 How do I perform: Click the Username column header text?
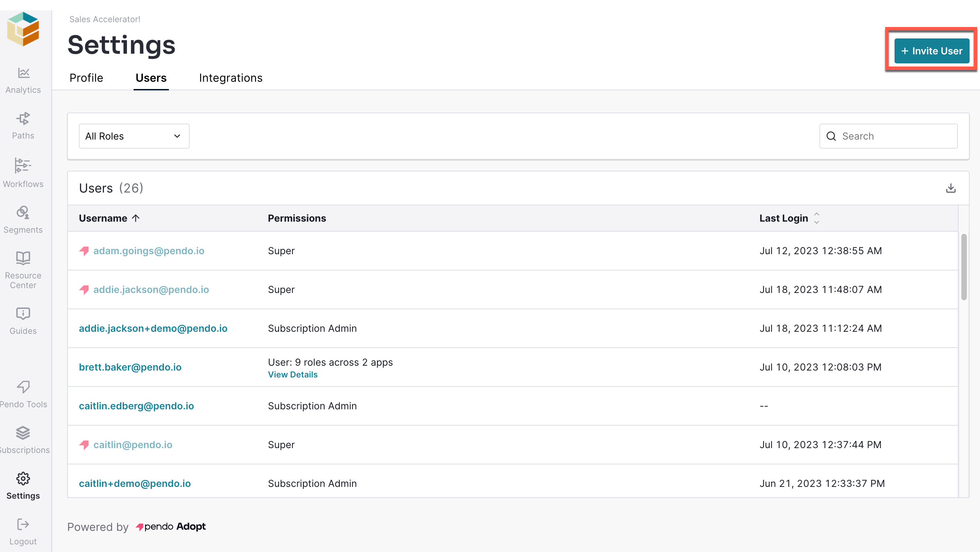point(103,218)
